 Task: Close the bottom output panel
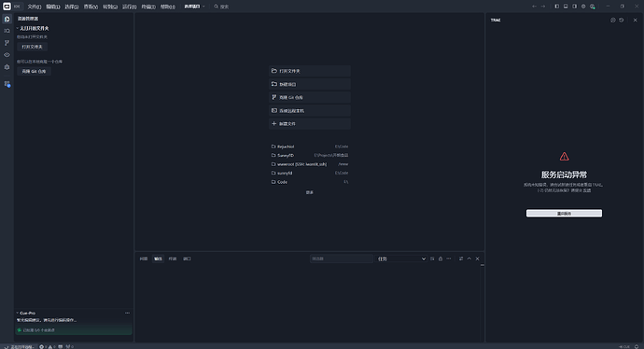(477, 258)
